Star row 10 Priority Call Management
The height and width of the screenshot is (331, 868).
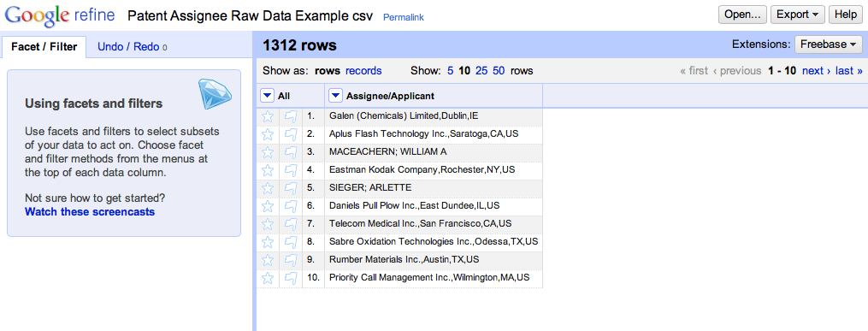[268, 278]
